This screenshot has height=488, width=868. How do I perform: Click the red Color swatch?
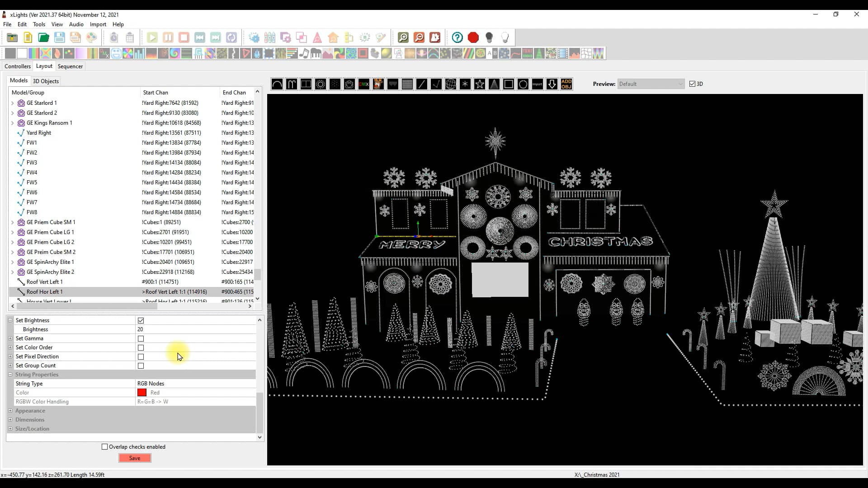click(142, 392)
